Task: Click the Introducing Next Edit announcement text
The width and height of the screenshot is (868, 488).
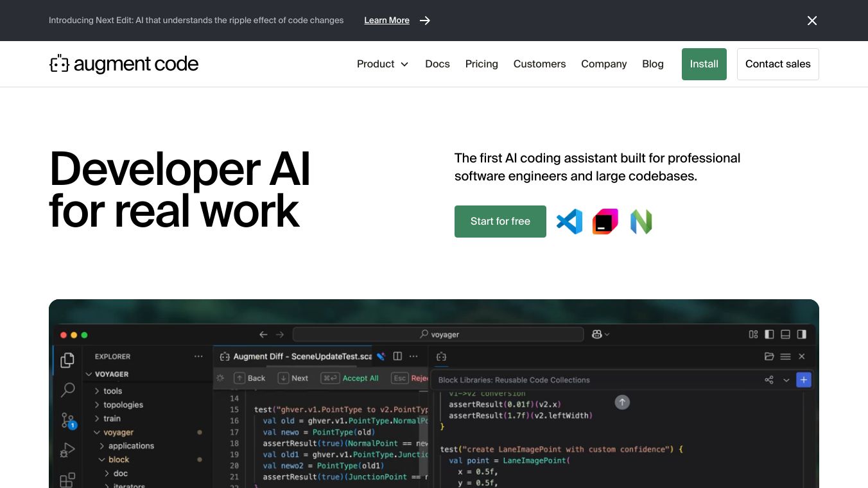Action: coord(196,21)
